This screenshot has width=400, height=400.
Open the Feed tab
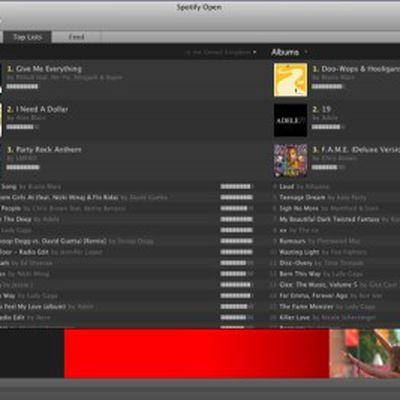point(76,37)
